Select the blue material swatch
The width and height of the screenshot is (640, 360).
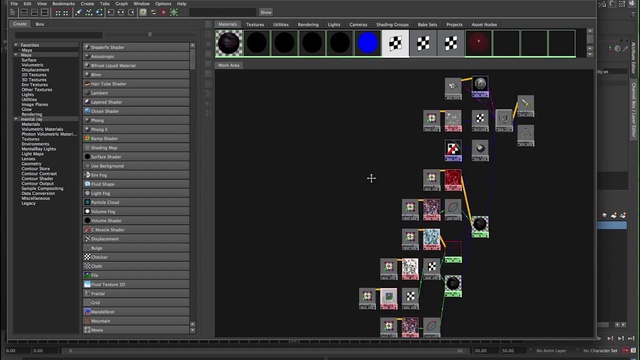click(x=367, y=43)
